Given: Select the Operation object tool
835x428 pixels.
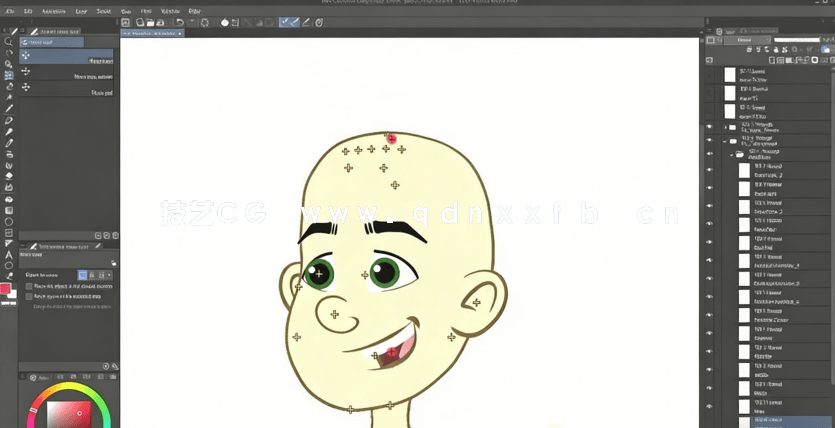Looking at the screenshot, I should [9, 64].
